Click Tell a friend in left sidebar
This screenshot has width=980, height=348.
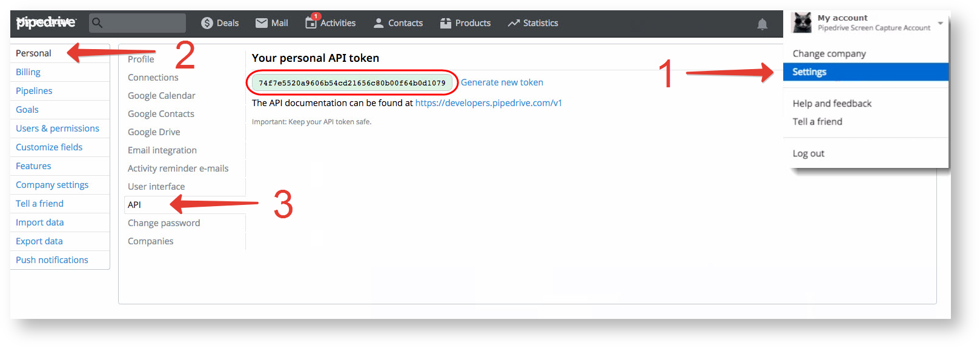click(x=60, y=204)
